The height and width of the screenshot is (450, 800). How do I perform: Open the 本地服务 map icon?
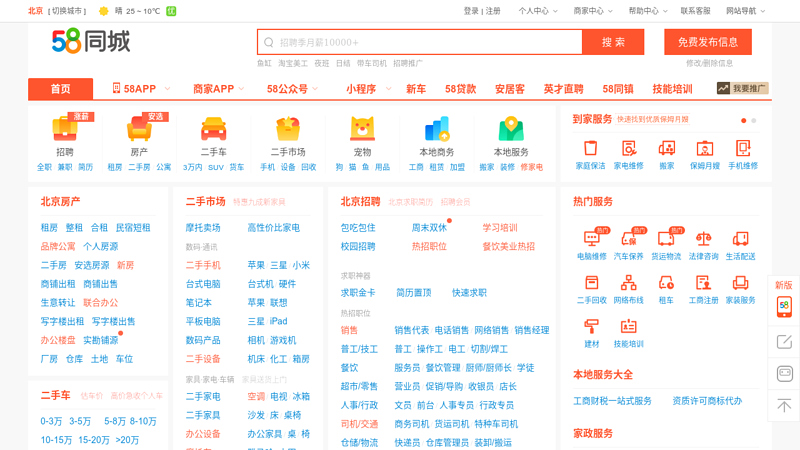click(511, 129)
